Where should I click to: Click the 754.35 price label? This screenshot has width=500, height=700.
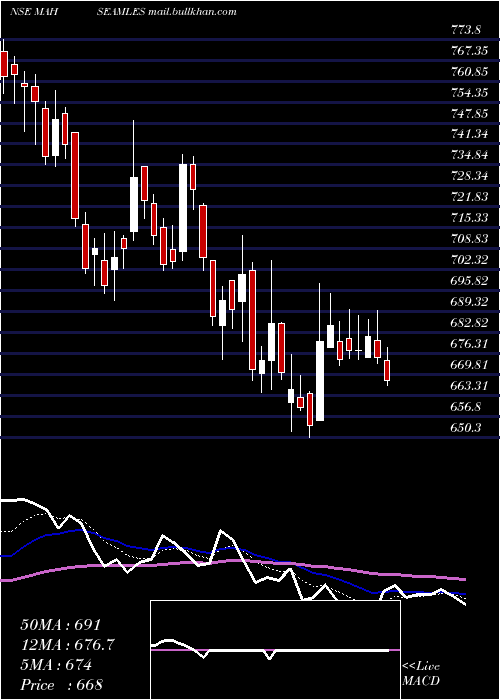click(469, 93)
